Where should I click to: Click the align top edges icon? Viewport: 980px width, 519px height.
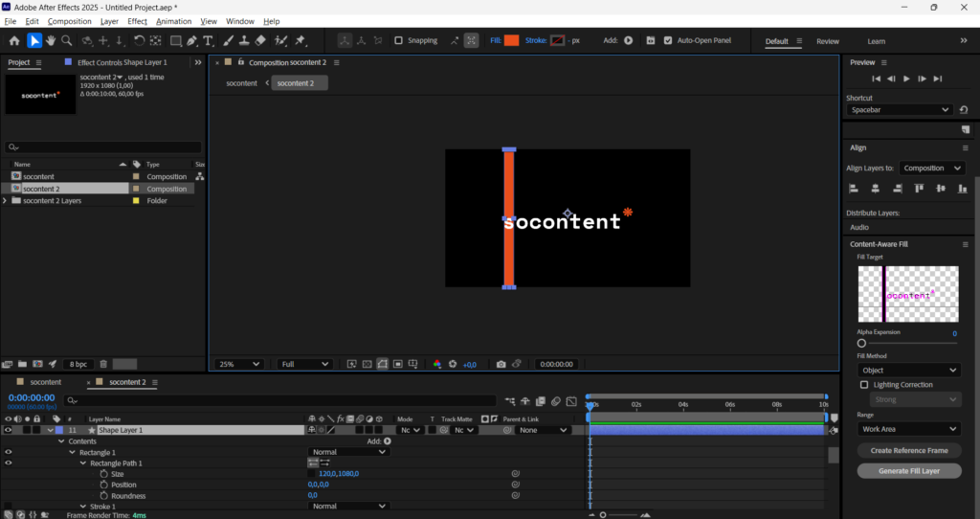919,189
